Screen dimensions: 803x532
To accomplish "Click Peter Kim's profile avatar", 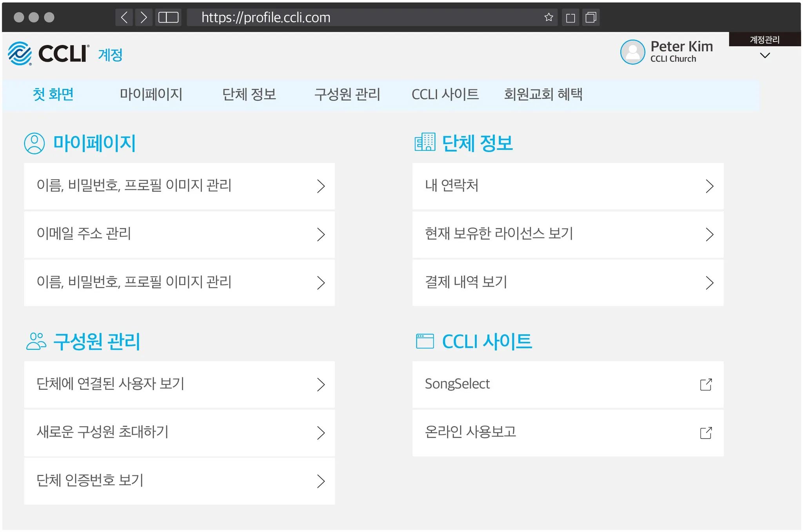I will [x=632, y=52].
